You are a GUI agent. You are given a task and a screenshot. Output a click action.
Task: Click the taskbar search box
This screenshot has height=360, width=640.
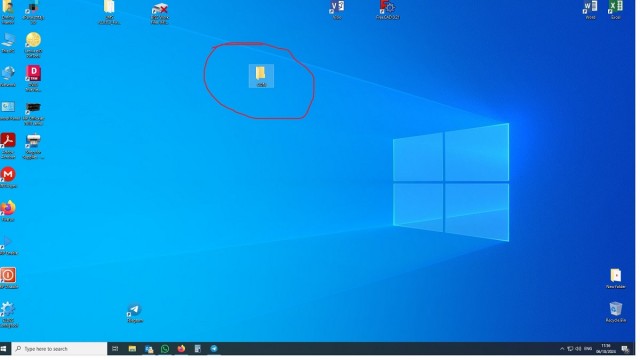click(60, 349)
